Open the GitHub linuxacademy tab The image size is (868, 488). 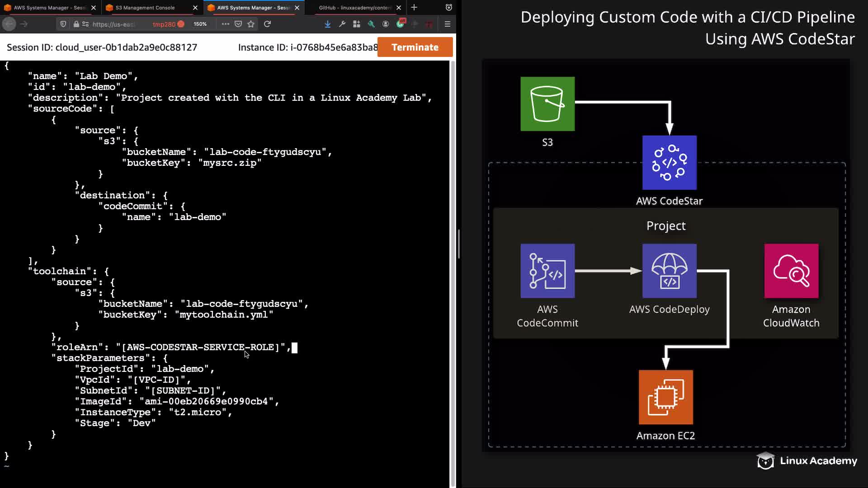(x=355, y=8)
